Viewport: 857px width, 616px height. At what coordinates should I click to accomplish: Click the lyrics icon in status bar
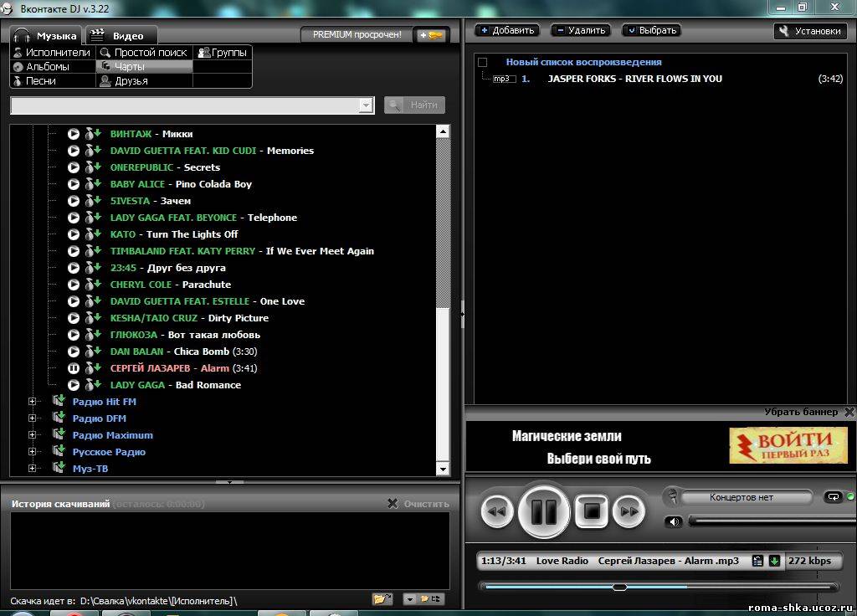757,561
